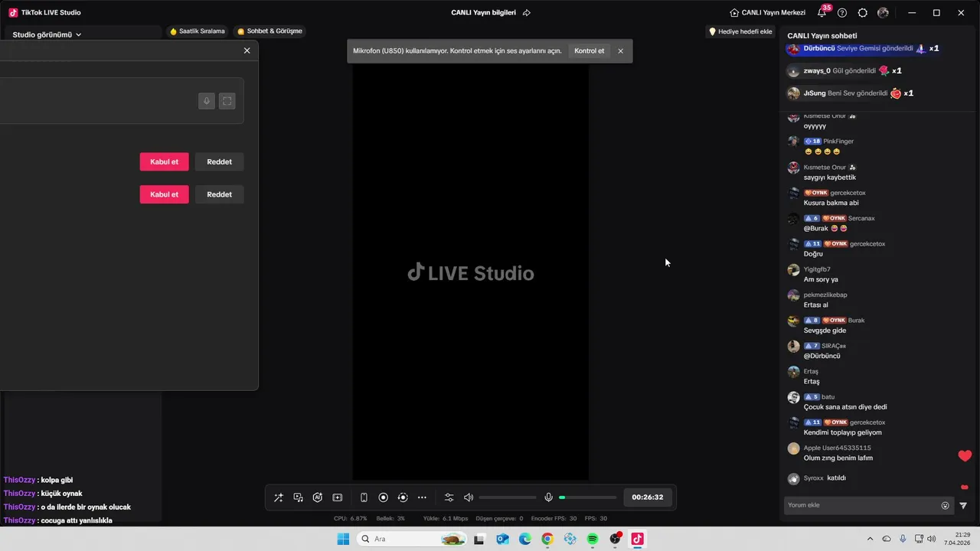Click zways_0 Gül gönderildi row
The height and width of the screenshot is (551, 980).
pyautogui.click(x=845, y=71)
